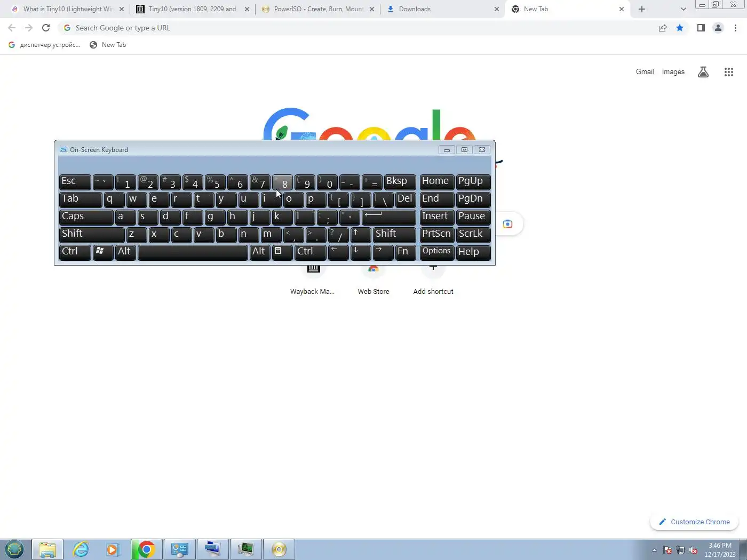This screenshot has width=747, height=560.
Task: Click the Esc key on keyboard
Action: point(75,182)
